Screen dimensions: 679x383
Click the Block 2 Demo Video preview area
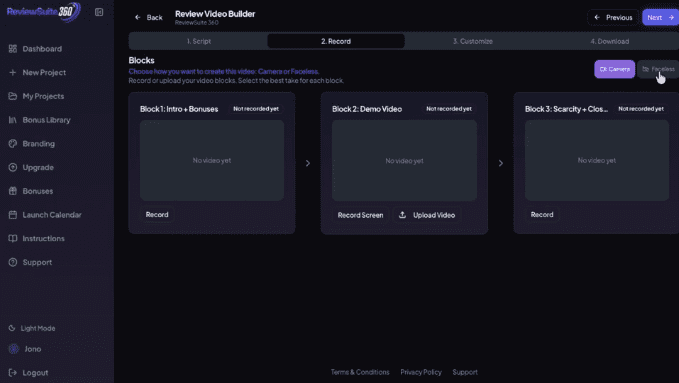coord(404,160)
